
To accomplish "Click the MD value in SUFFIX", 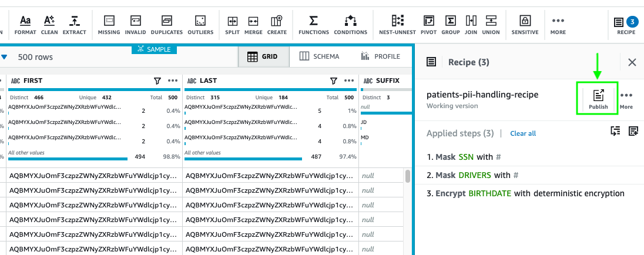I will [364, 137].
